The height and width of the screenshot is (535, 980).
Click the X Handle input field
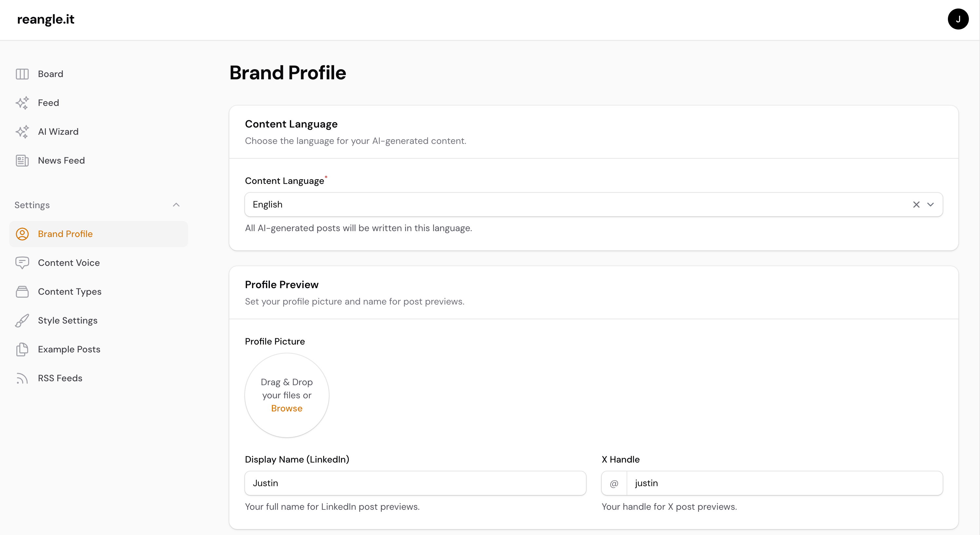(x=784, y=483)
